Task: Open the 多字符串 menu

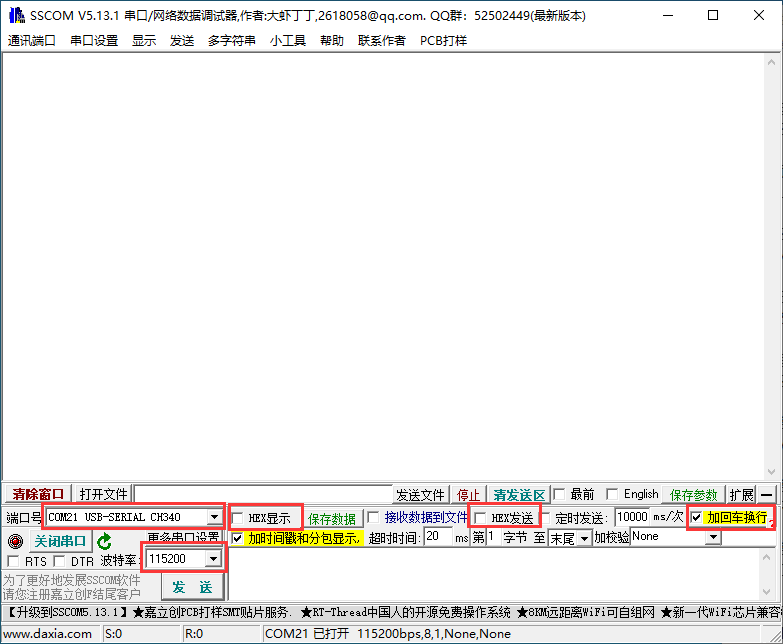Action: click(x=232, y=40)
